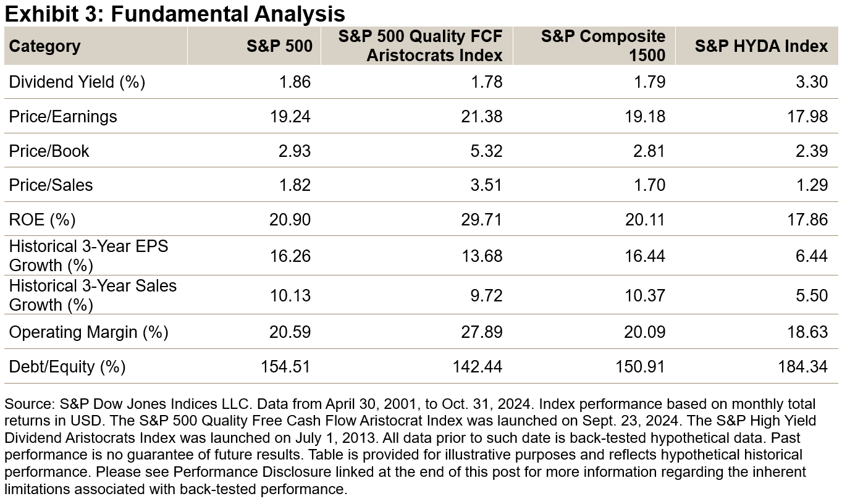842x504 pixels.
Task: Select the Category column header
Action: (44, 46)
